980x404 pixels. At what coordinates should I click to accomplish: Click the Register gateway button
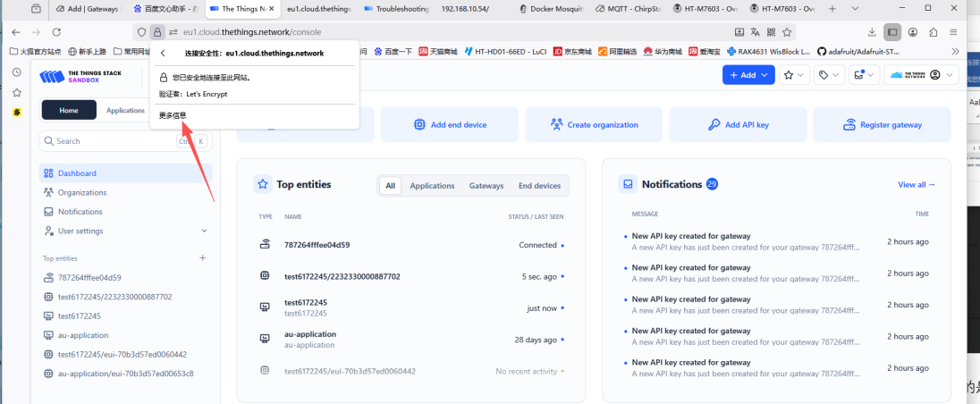tap(882, 125)
